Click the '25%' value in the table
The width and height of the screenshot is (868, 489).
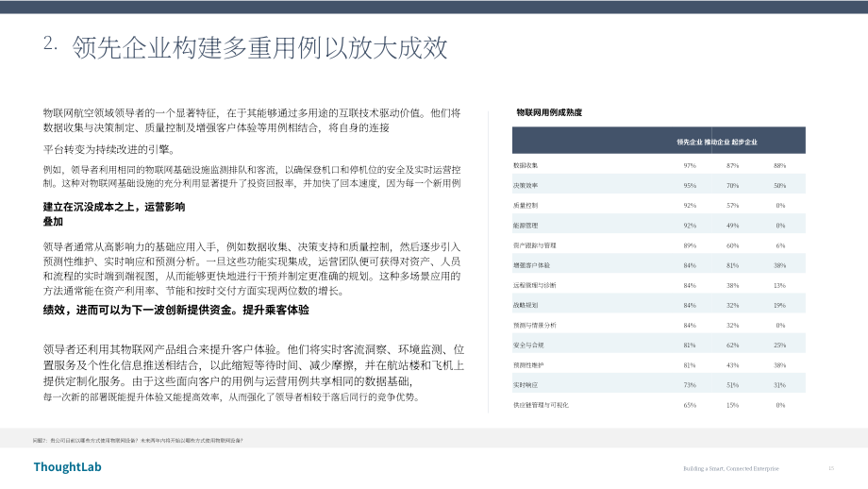(780, 345)
